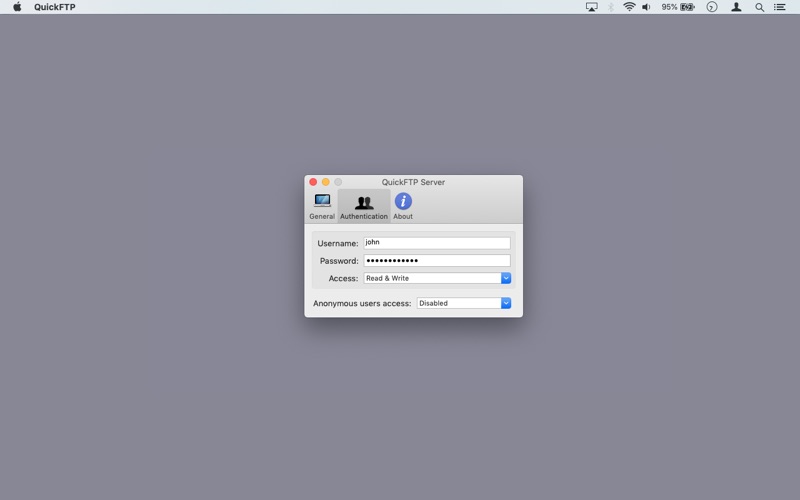Image resolution: width=800 pixels, height=500 pixels.
Task: Open Notification Center list icon
Action: (x=780, y=7)
